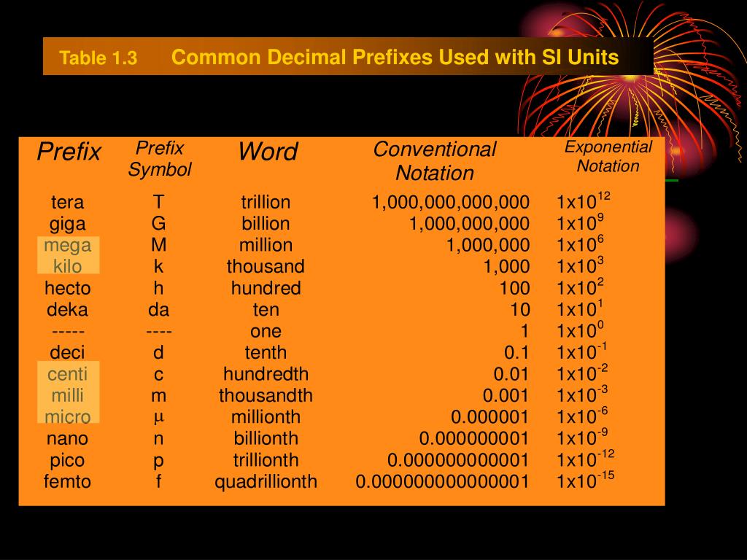Click the symbol 'T' for tera

point(158,202)
